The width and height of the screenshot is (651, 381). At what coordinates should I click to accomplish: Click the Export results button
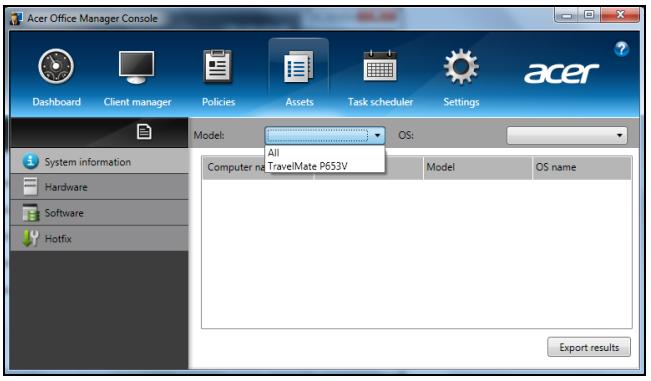(x=589, y=347)
